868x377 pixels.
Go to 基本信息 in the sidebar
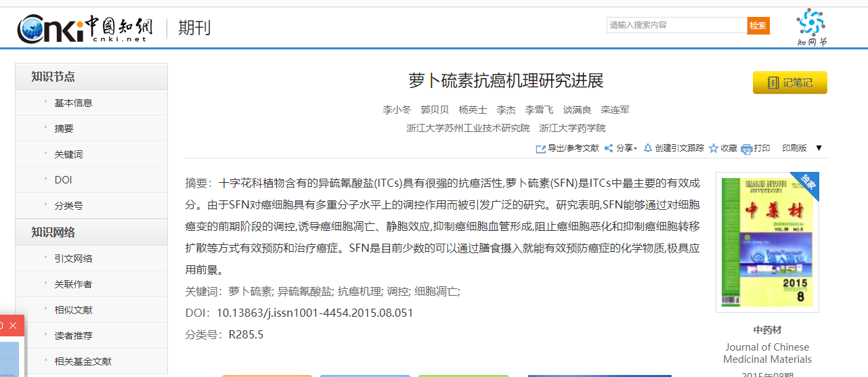[x=73, y=103]
